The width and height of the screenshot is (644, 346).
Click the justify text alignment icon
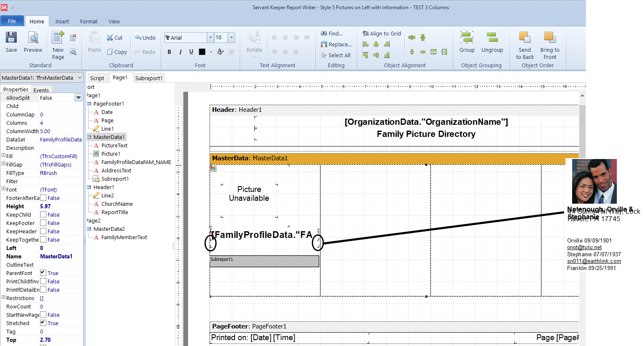click(x=307, y=38)
